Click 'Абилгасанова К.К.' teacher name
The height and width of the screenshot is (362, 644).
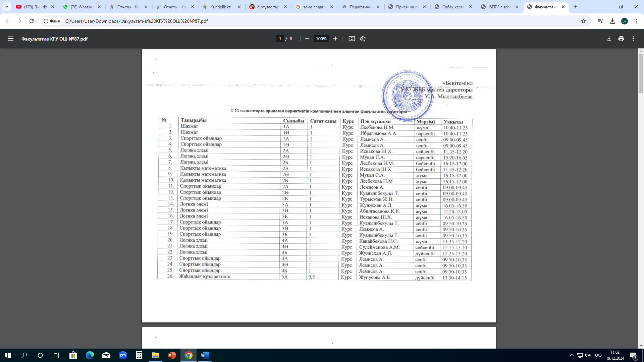pos(379,211)
